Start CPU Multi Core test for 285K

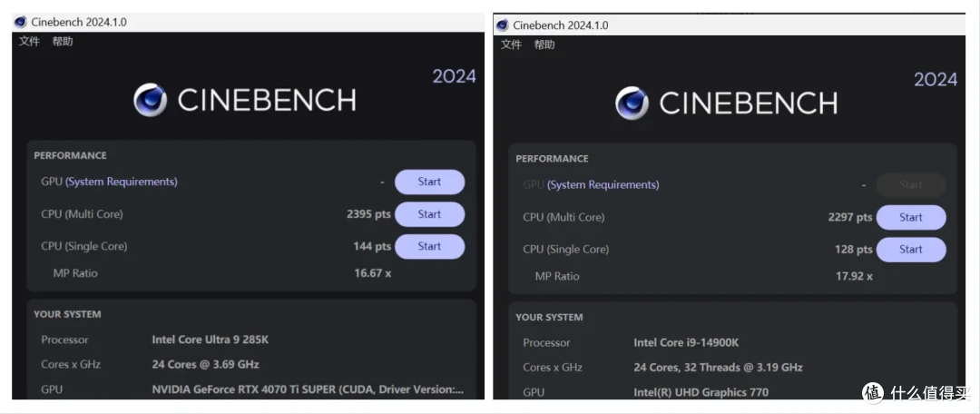coord(429,214)
